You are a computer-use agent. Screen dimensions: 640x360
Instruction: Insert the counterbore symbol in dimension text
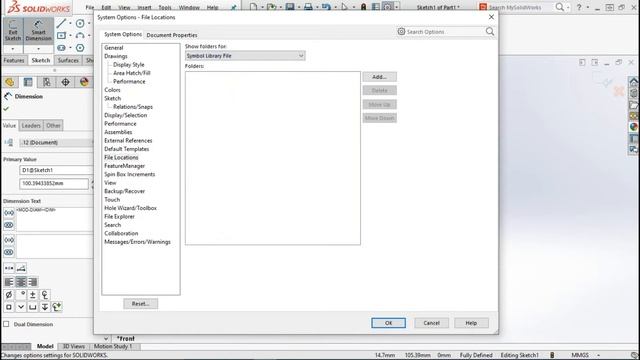33,307
